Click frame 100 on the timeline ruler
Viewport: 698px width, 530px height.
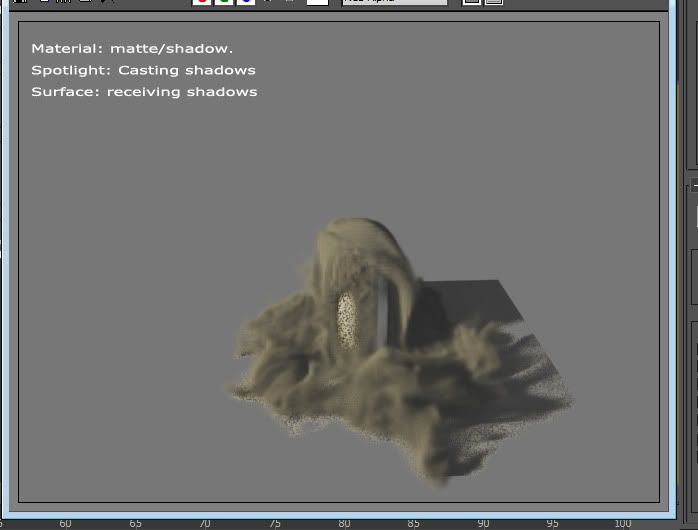pos(622,523)
